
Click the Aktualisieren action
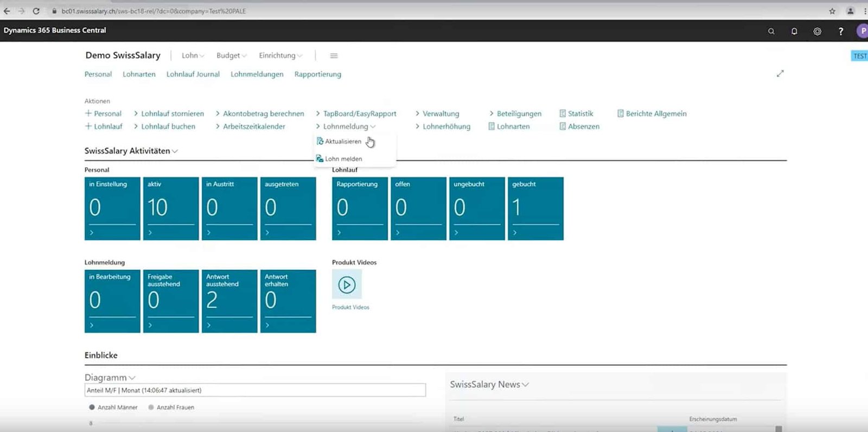pyautogui.click(x=339, y=141)
